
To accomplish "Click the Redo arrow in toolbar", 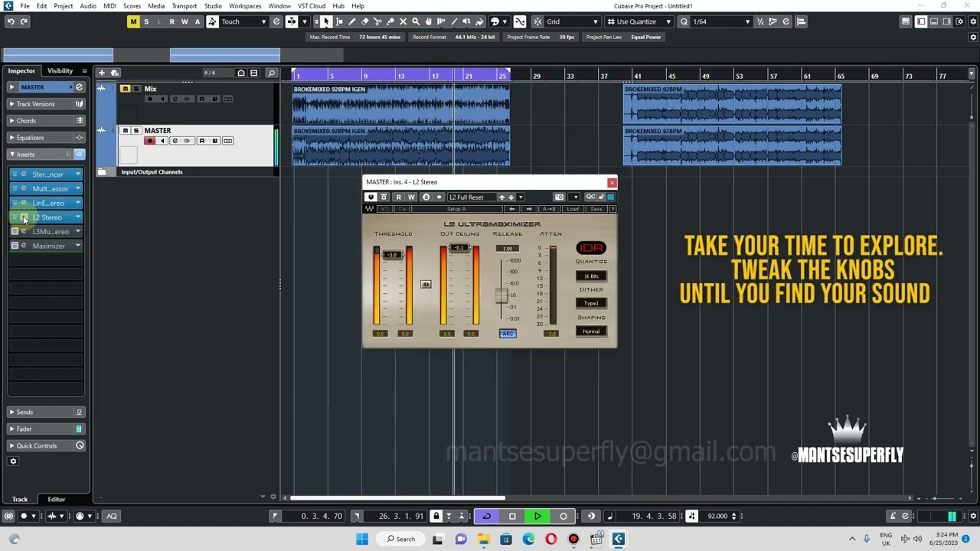I will [24, 21].
